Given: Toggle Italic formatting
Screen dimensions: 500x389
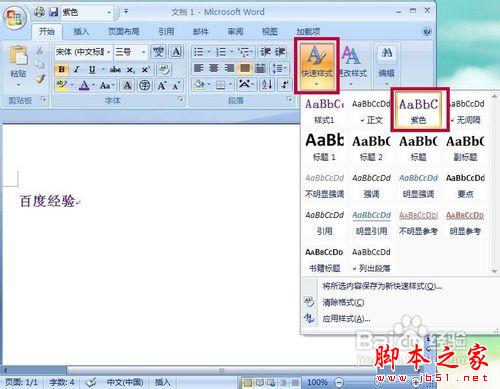Looking at the screenshot, I should tap(76, 69).
